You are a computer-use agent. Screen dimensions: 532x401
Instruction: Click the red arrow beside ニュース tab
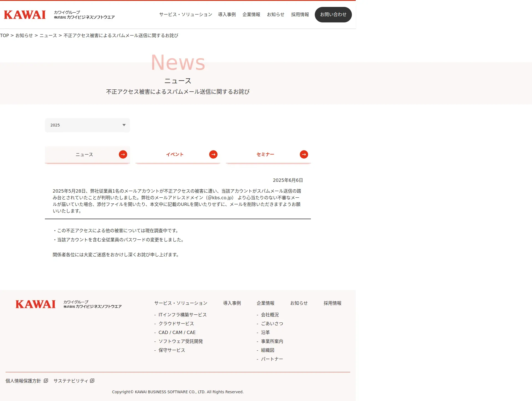[x=123, y=154]
